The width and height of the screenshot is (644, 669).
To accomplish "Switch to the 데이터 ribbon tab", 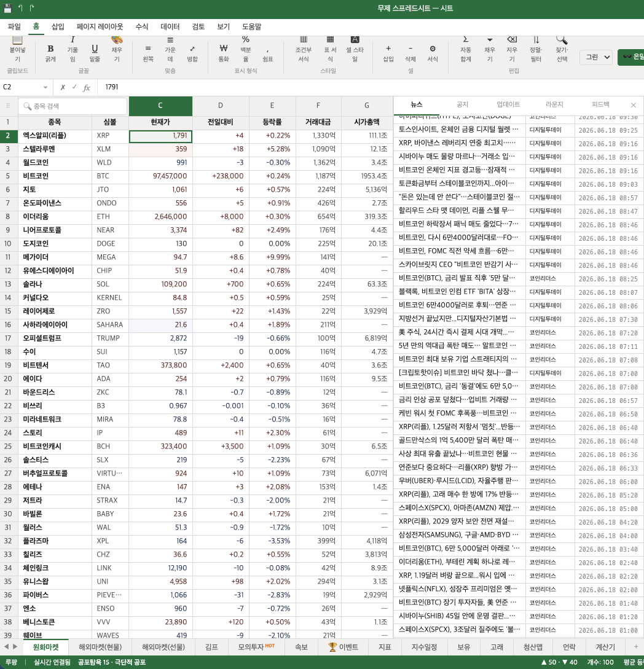I will pos(170,26).
